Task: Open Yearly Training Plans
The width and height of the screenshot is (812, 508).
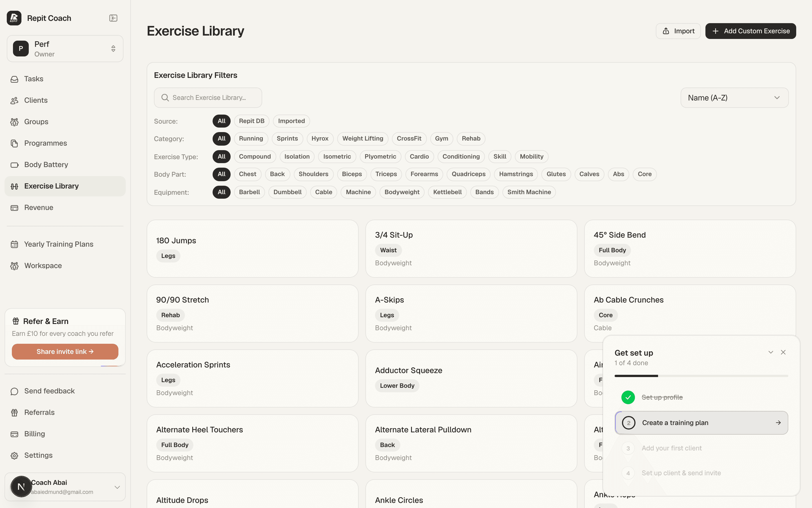Action: (x=65, y=244)
